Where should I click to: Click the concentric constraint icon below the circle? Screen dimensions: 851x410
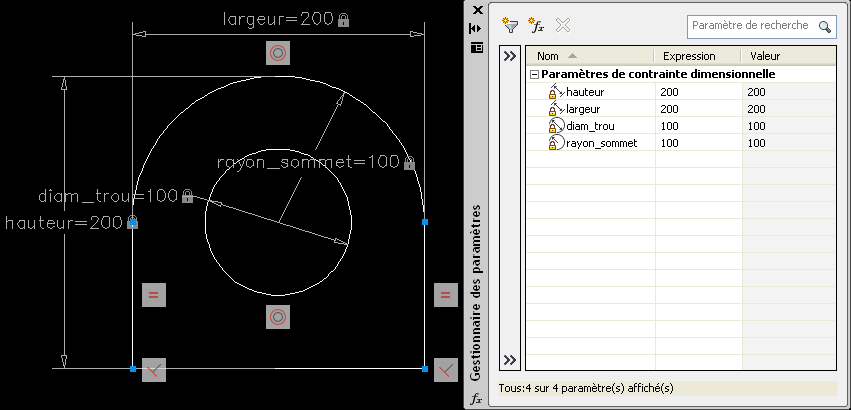(278, 317)
